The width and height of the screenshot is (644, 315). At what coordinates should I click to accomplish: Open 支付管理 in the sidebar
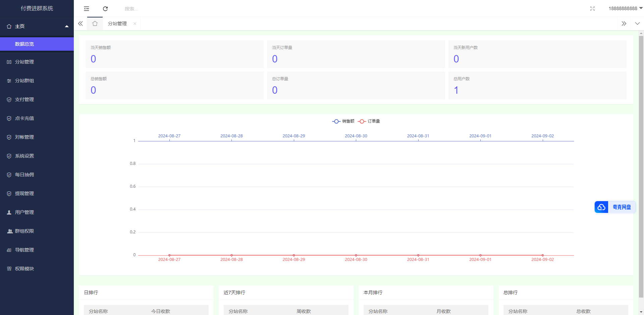37,99
